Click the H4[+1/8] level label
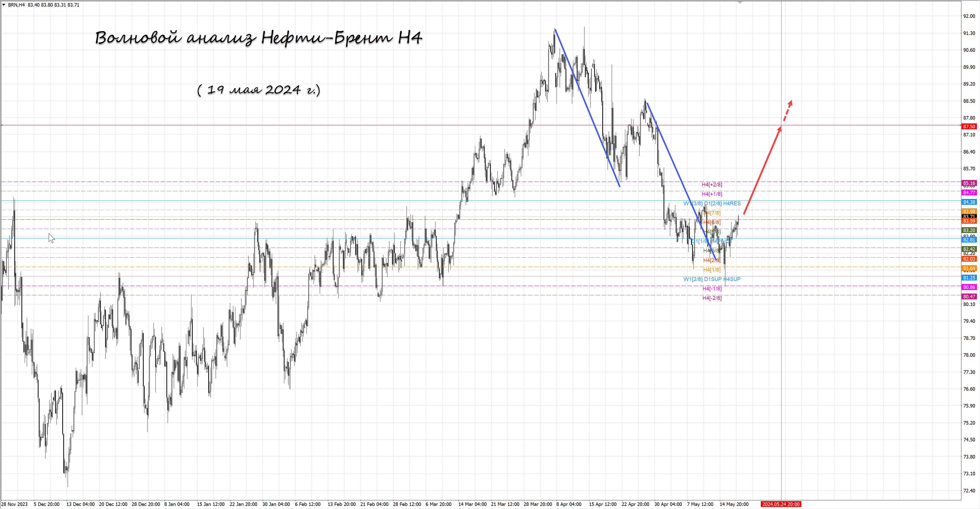Screen dimensions: 980x509 coord(712,194)
